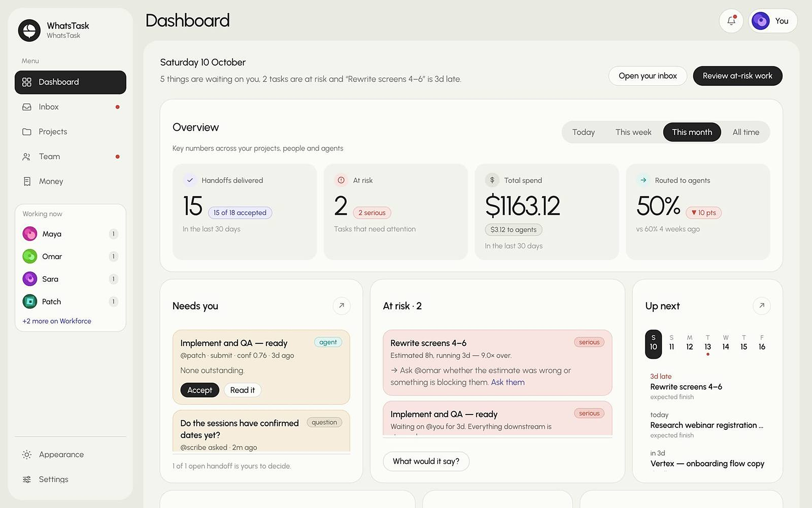Click the You profile button
This screenshot has height=508, width=812.
click(x=773, y=21)
